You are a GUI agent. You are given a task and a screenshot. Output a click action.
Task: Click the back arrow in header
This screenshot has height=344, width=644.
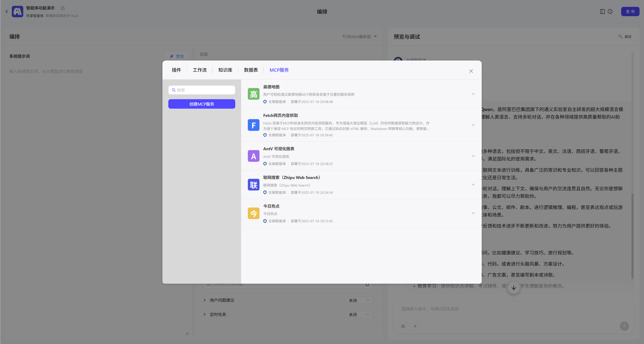point(7,12)
